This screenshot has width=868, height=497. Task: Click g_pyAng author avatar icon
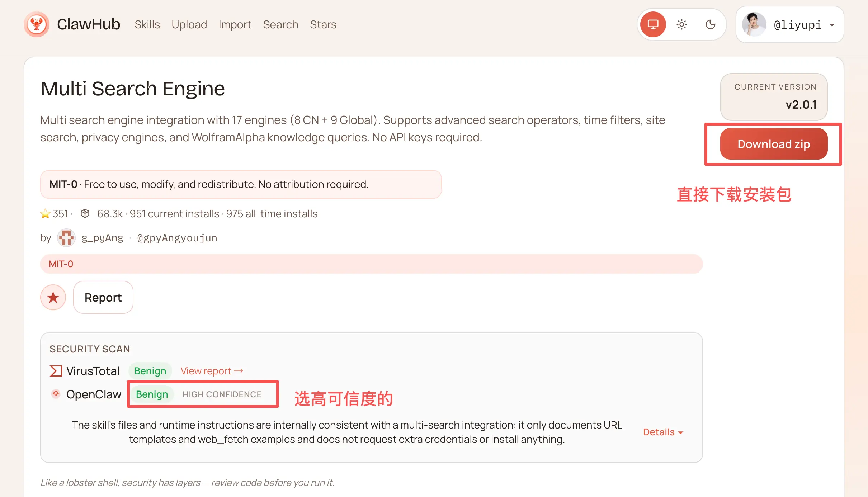66,238
